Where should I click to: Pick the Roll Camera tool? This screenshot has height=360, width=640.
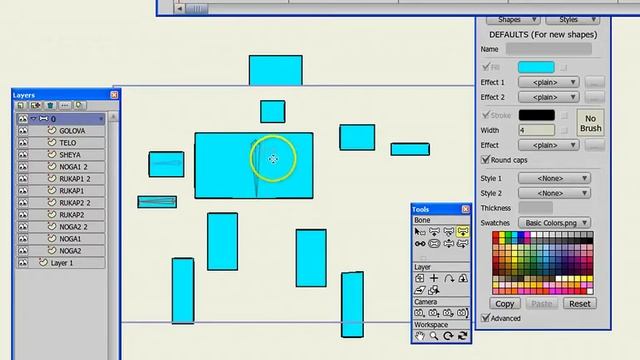449,313
